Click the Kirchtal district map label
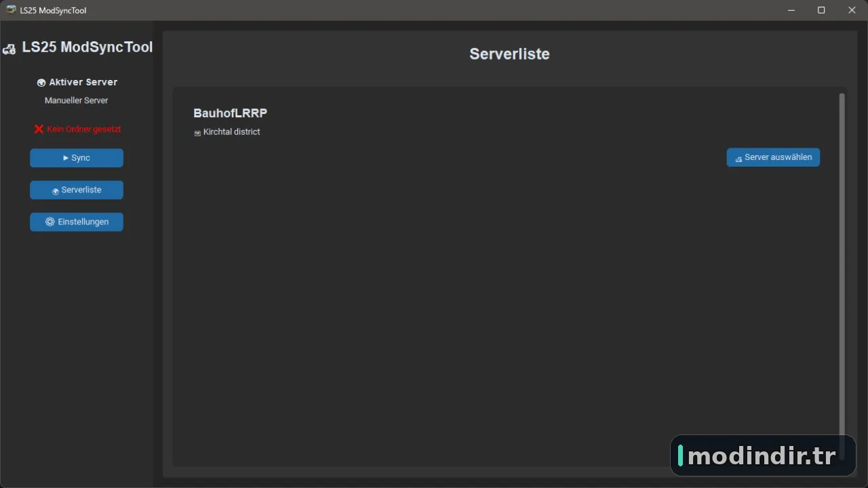Viewport: 868px width, 488px height. pos(231,131)
